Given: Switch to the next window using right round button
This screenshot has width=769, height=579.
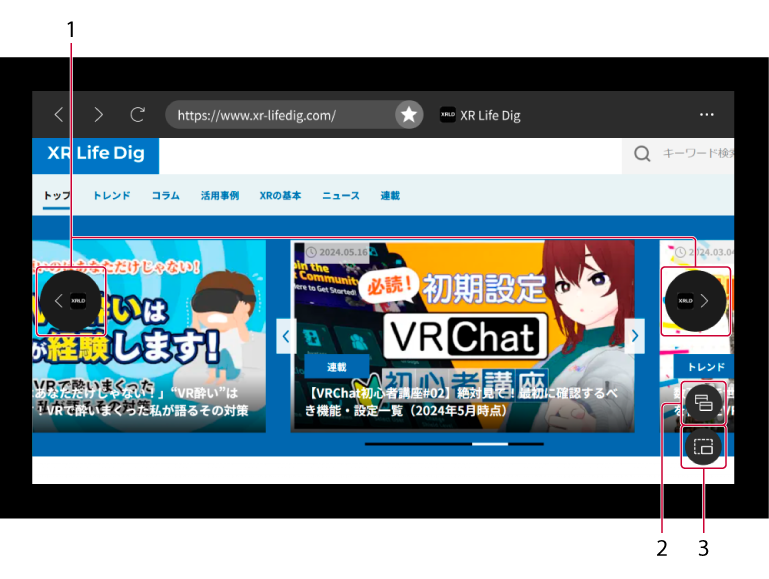Looking at the screenshot, I should [695, 301].
